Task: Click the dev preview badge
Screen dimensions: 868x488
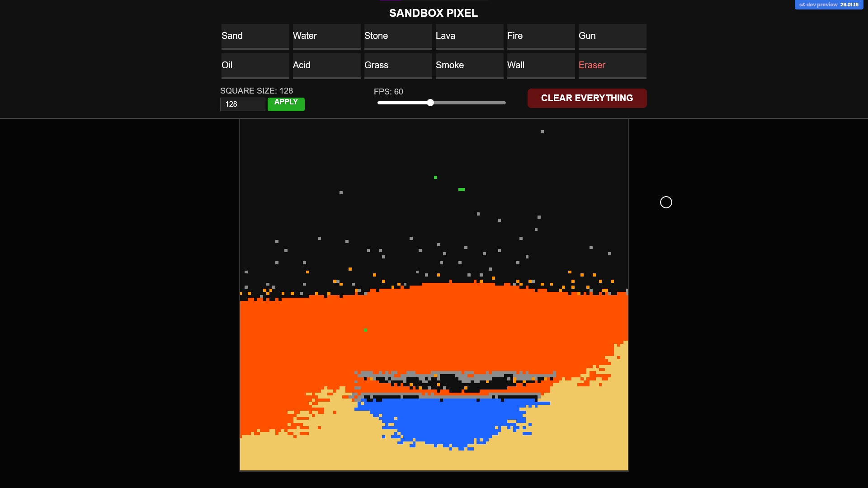Action: pos(829,5)
